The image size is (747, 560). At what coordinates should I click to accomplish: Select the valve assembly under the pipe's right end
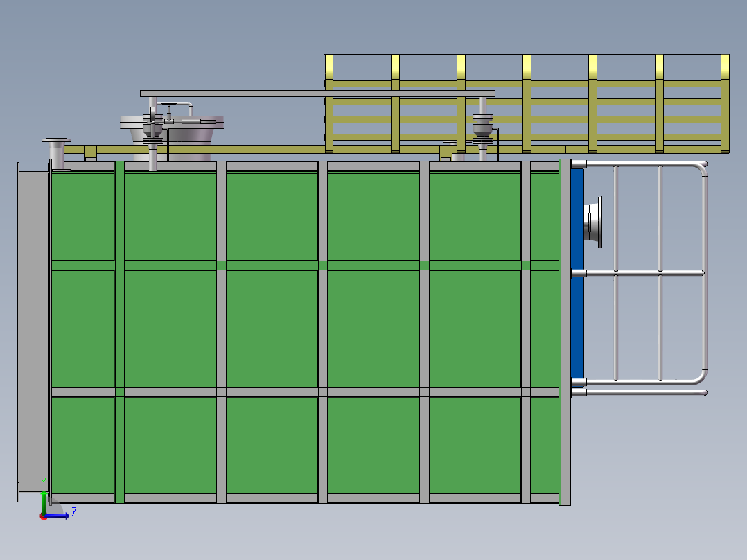(482, 129)
